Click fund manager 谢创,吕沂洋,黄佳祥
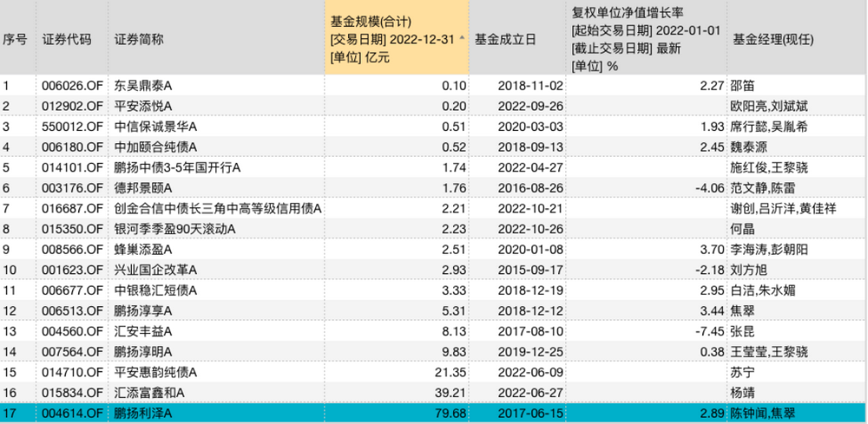 point(783,208)
